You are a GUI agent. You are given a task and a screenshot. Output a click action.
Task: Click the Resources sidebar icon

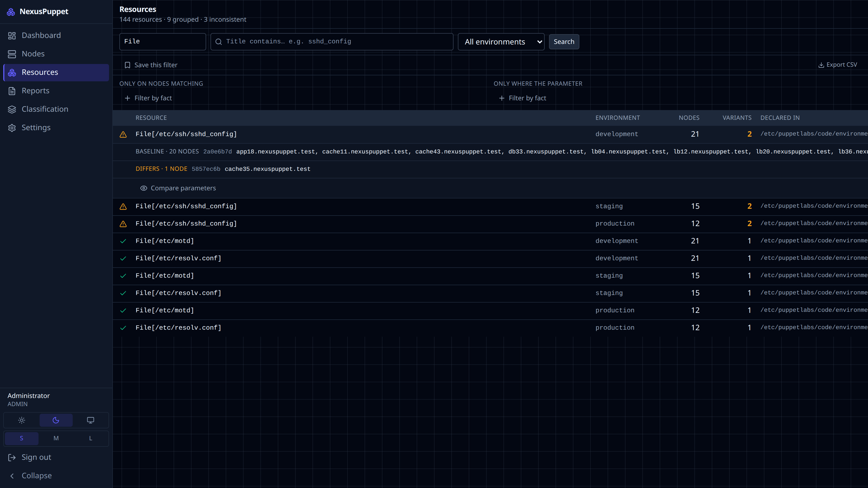coord(12,72)
